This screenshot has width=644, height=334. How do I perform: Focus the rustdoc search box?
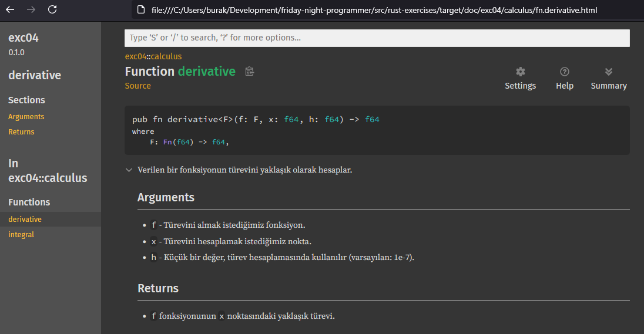pos(377,38)
